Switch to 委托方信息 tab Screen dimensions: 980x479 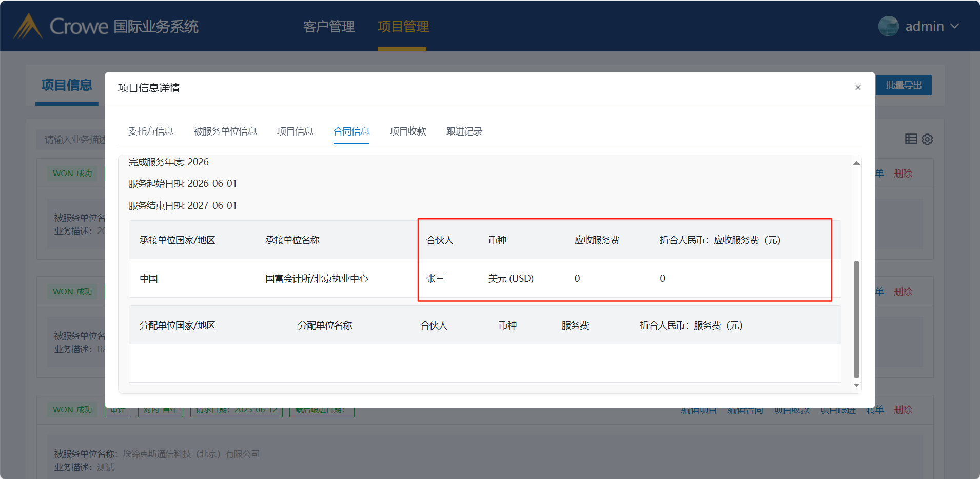point(150,131)
